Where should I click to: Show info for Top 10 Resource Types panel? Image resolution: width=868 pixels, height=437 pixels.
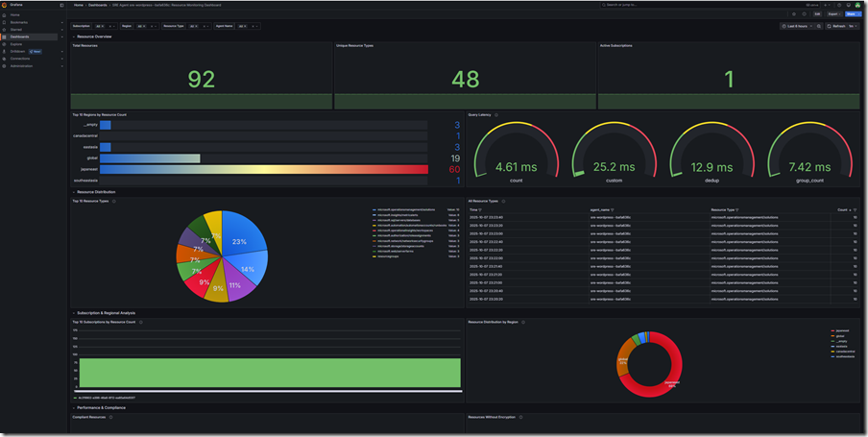pyautogui.click(x=114, y=201)
